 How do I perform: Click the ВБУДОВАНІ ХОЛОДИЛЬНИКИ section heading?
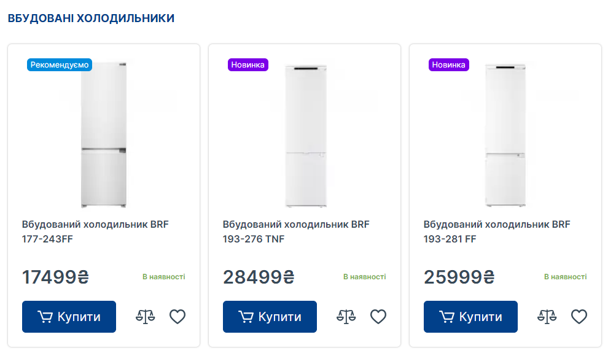pos(91,18)
